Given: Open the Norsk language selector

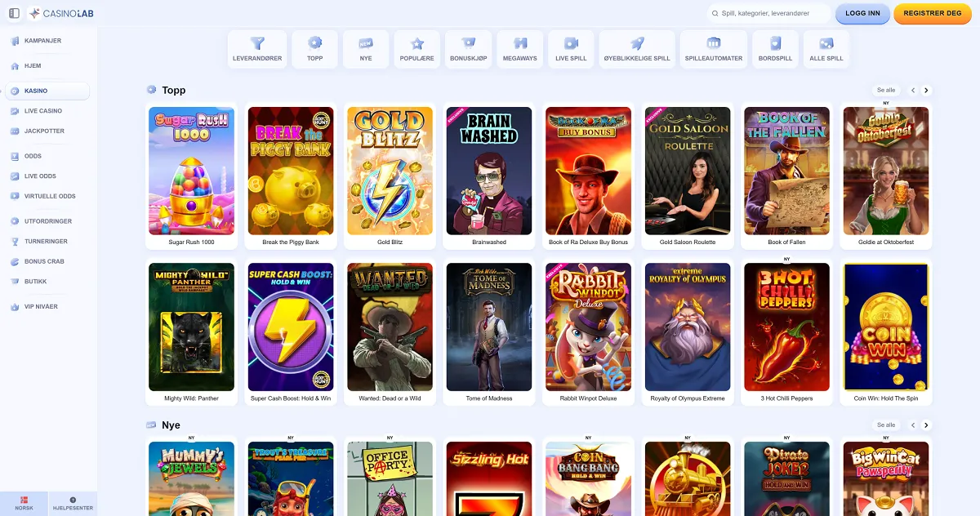Looking at the screenshot, I should point(24,504).
